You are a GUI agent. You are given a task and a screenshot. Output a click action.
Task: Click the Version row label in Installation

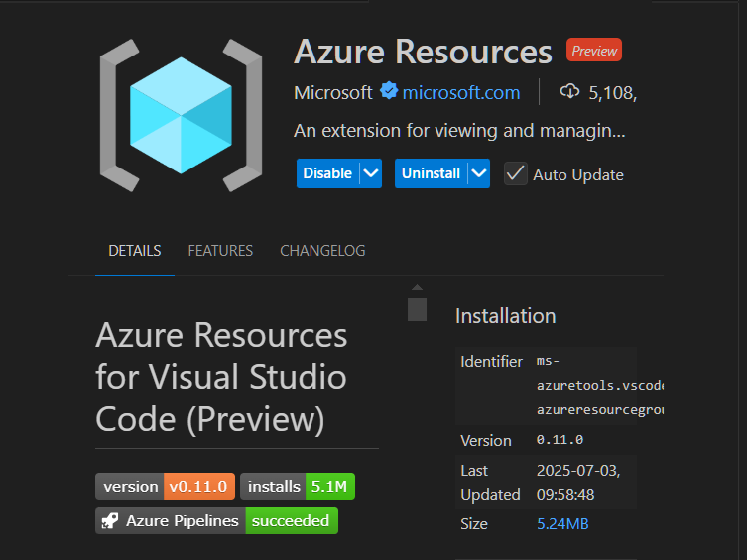coord(485,441)
